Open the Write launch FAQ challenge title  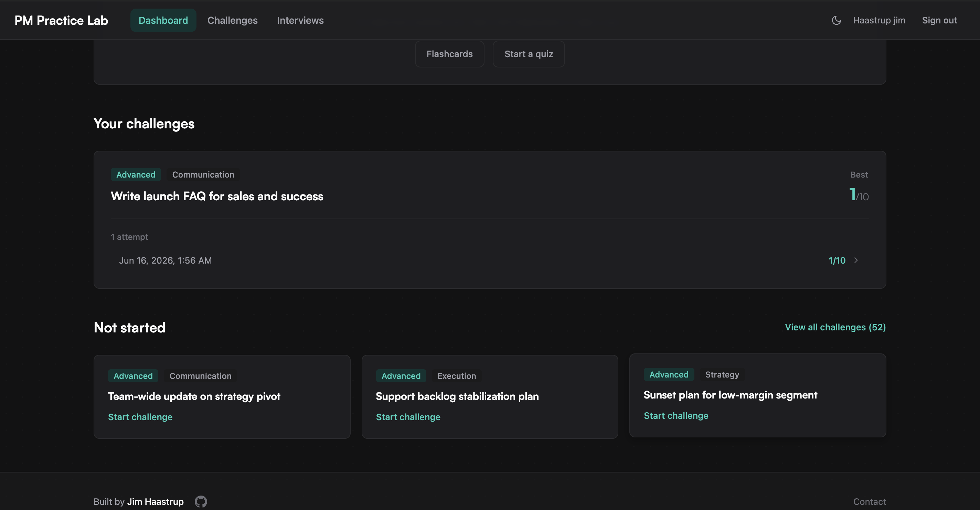pos(217,196)
